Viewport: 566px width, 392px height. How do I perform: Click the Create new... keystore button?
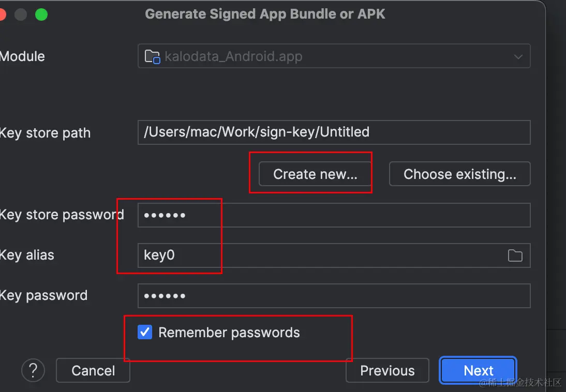coord(315,174)
